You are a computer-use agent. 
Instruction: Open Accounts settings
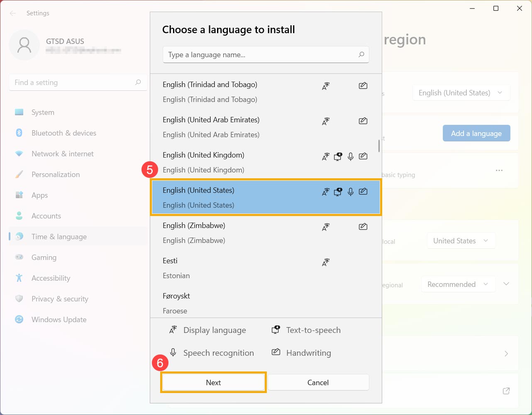78,216
